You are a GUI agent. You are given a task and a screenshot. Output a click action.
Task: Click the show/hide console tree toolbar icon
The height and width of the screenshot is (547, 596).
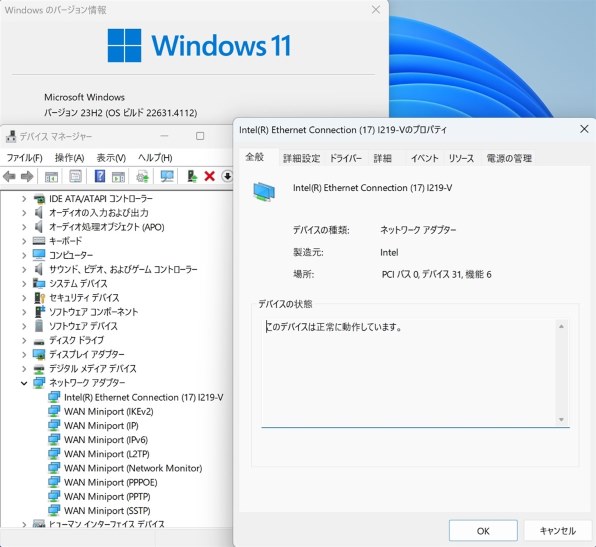[x=51, y=176]
